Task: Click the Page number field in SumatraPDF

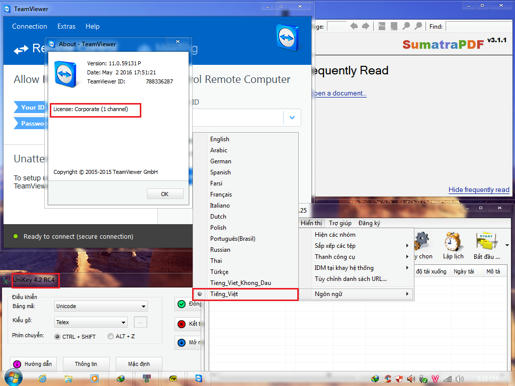Action: [x=337, y=26]
